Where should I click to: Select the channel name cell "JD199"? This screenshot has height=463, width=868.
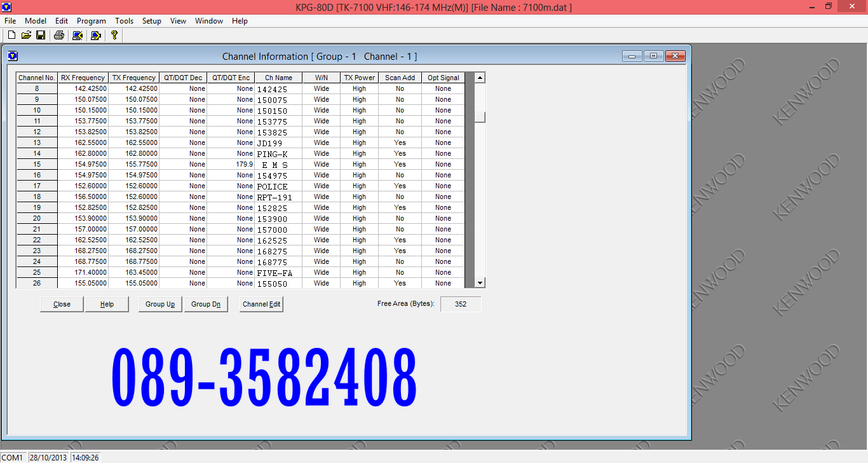[x=279, y=143]
